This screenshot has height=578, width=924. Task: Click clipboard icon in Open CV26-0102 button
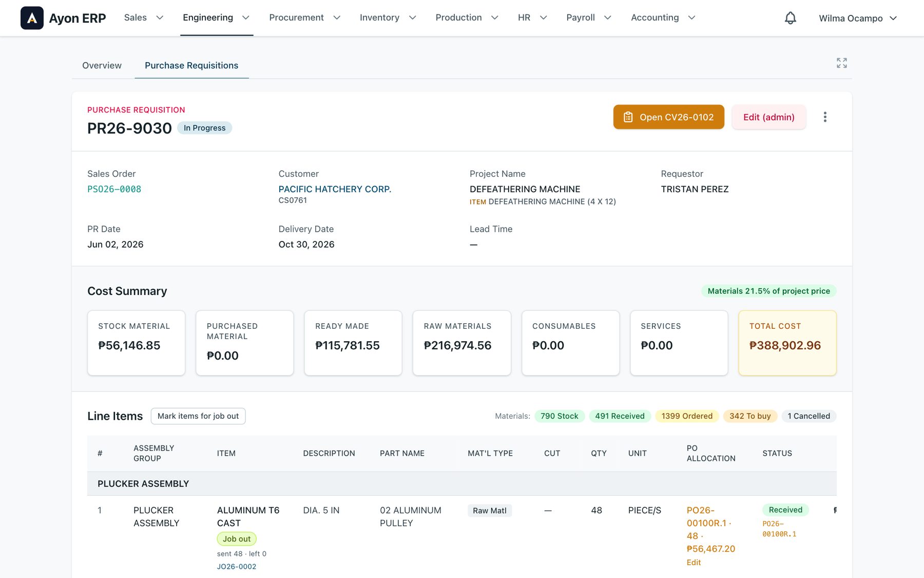[628, 117]
